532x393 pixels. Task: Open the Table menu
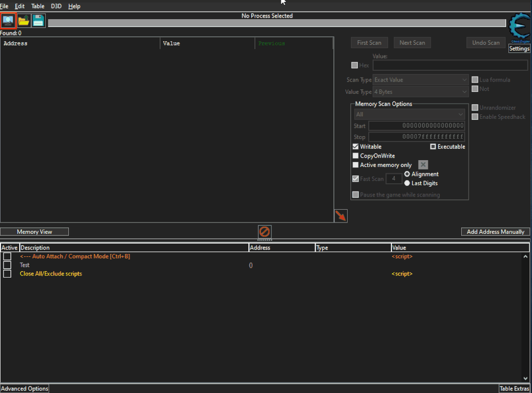tap(38, 6)
